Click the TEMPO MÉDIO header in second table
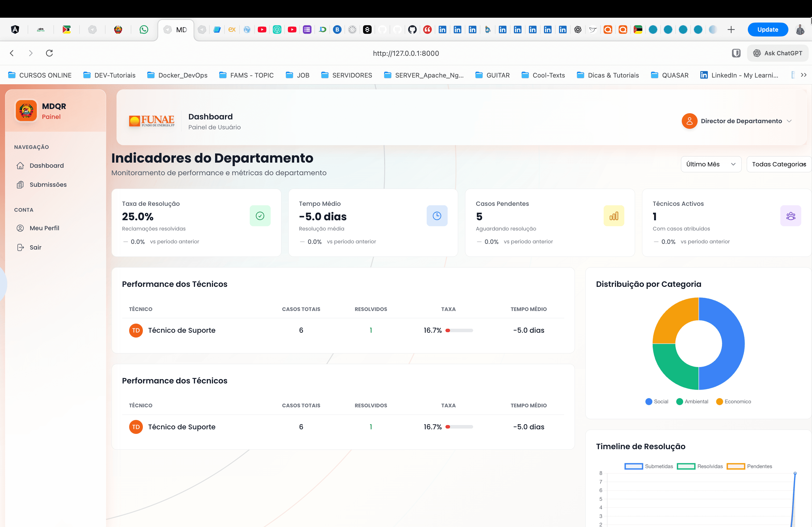This screenshot has height=527, width=812. click(528, 406)
